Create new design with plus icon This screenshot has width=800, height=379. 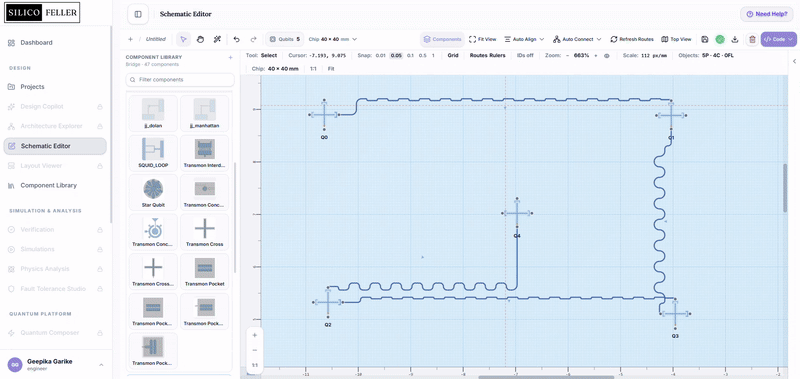click(x=130, y=39)
